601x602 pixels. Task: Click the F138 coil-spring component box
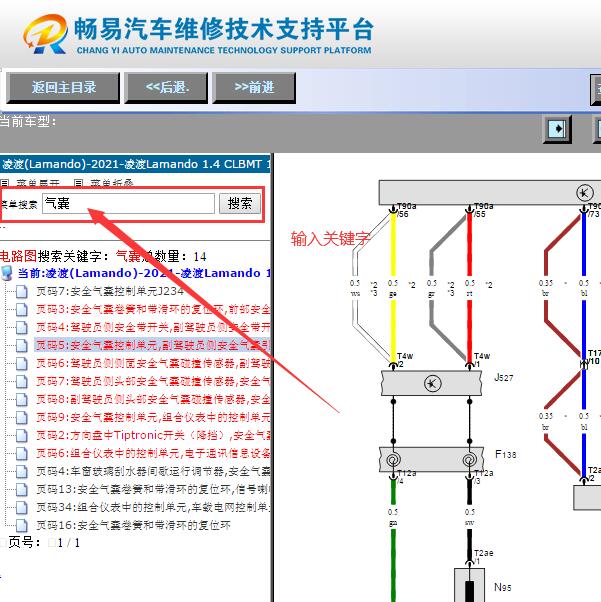coord(431,459)
